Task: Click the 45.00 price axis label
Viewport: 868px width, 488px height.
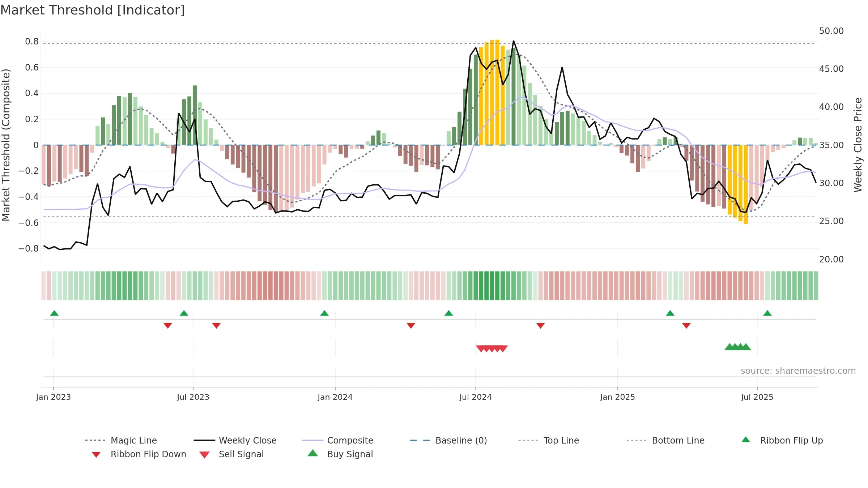Action: pyautogui.click(x=831, y=69)
